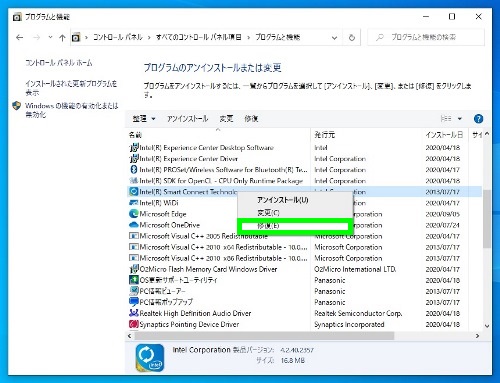Image resolution: width=500 pixels, height=383 pixels.
Task: Click 修復 in the toolbar
Action: pos(251,119)
